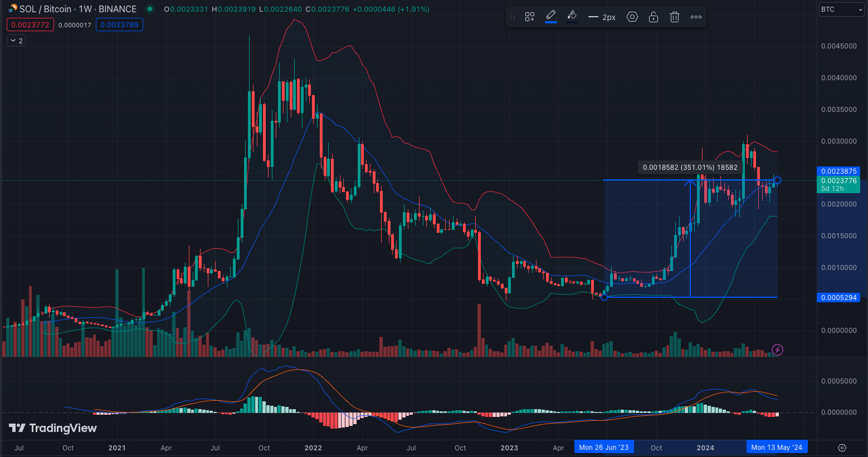Screen dimensions: 868x457
Task: Click the 0.0045000 price axis value
Action: (838, 46)
